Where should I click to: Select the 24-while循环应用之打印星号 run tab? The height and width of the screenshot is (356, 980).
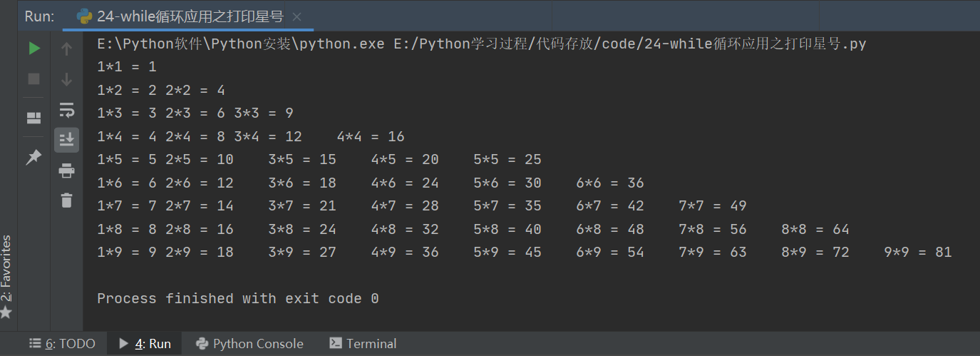pos(190,16)
